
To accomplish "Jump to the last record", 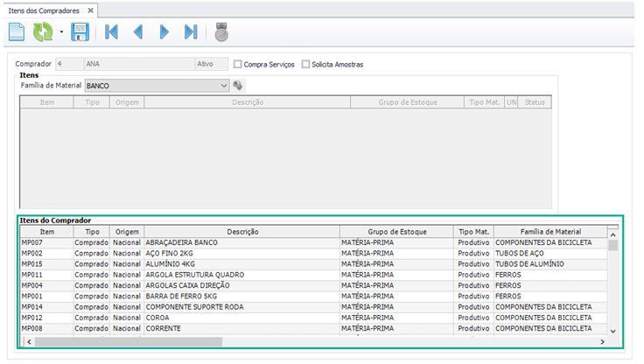I will pyautogui.click(x=190, y=32).
